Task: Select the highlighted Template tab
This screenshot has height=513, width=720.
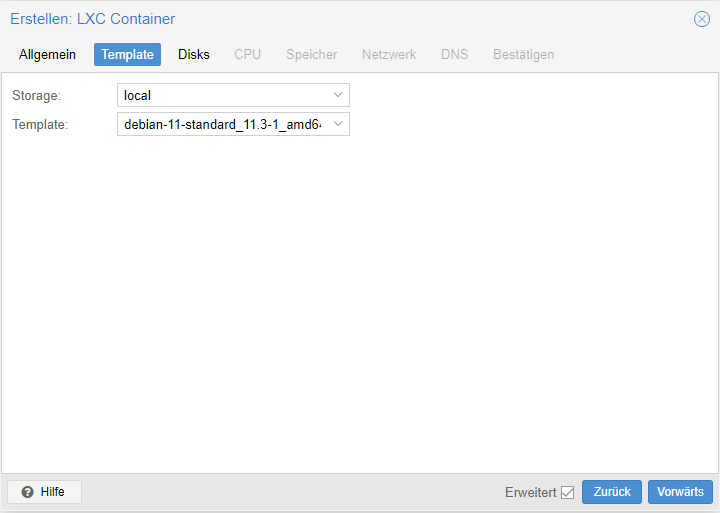Action: (x=127, y=54)
